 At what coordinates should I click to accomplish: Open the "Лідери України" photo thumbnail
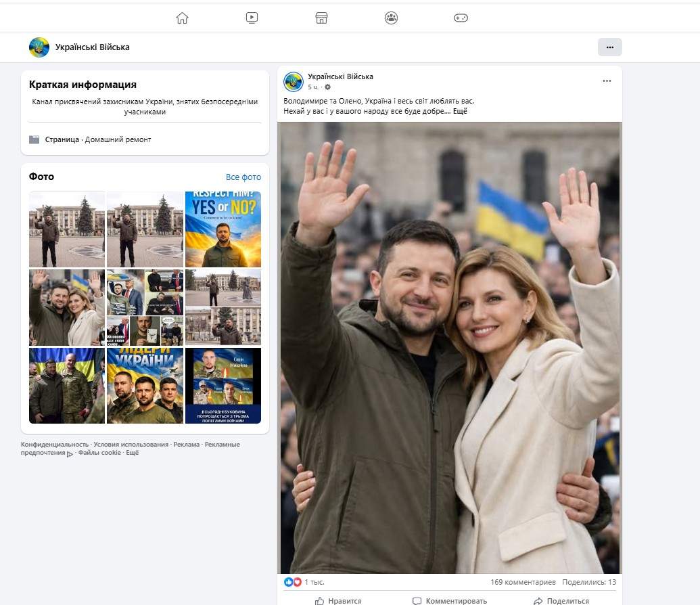tap(145, 386)
